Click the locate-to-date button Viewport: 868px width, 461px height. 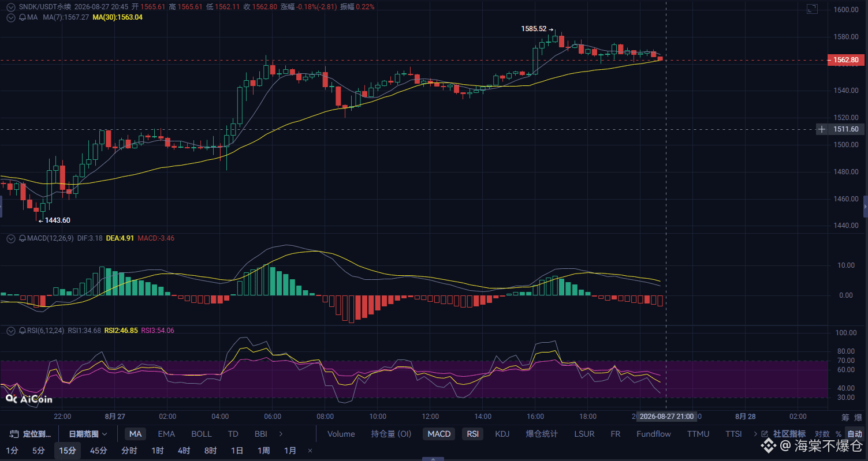(x=30, y=434)
